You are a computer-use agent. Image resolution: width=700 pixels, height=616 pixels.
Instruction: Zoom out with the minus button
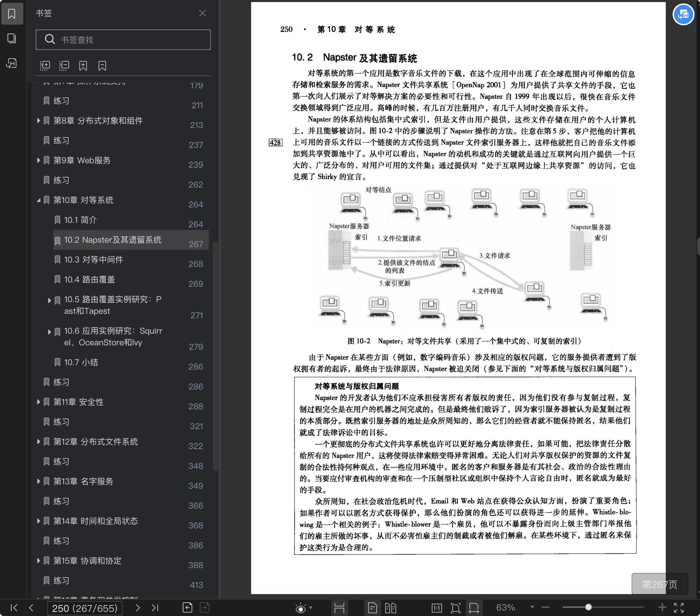pyautogui.click(x=546, y=607)
